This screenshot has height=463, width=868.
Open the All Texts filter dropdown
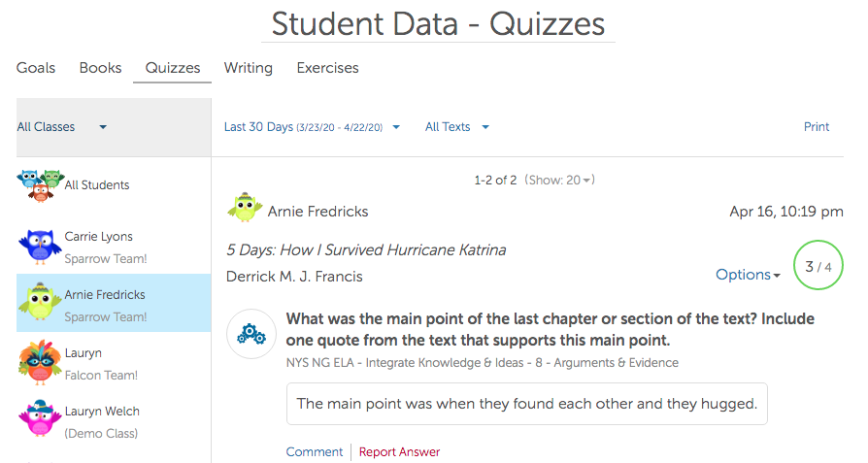[x=457, y=127]
